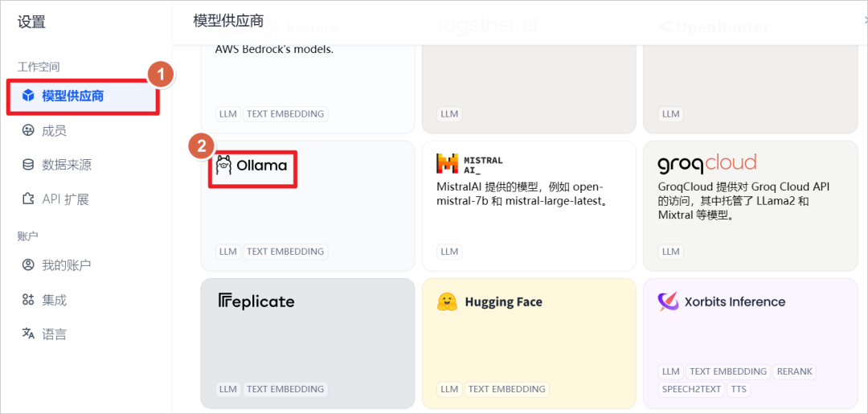Viewport: 868px width, 414px height.
Task: Click the members face icon beside 成员
Action: [x=27, y=130]
